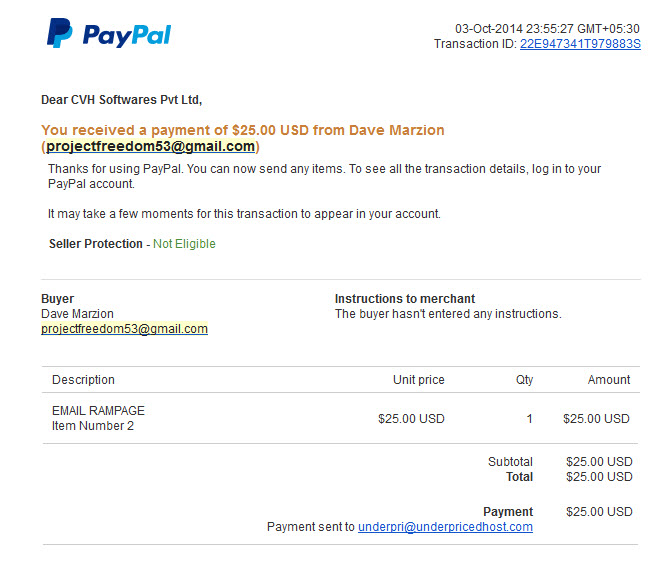Open the buyer email link under Dave Marzion
The height and width of the screenshot is (573, 660).
pyautogui.click(x=124, y=329)
